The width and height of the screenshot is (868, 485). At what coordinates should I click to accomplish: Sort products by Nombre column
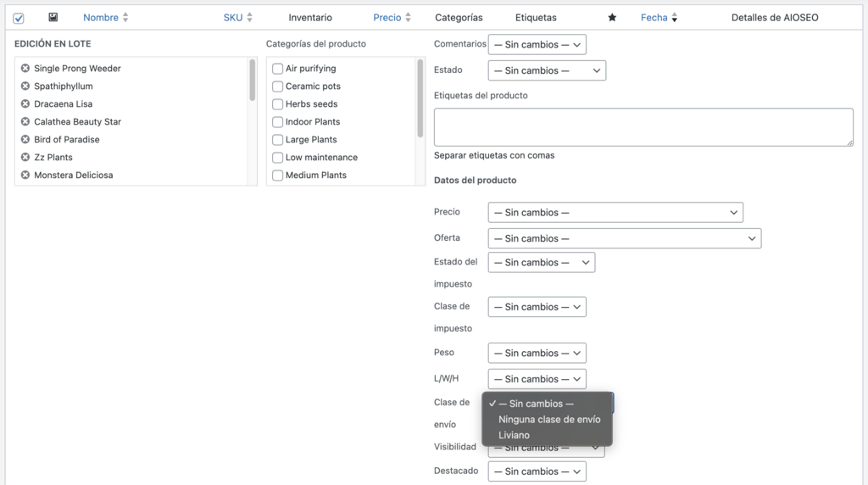[101, 18]
